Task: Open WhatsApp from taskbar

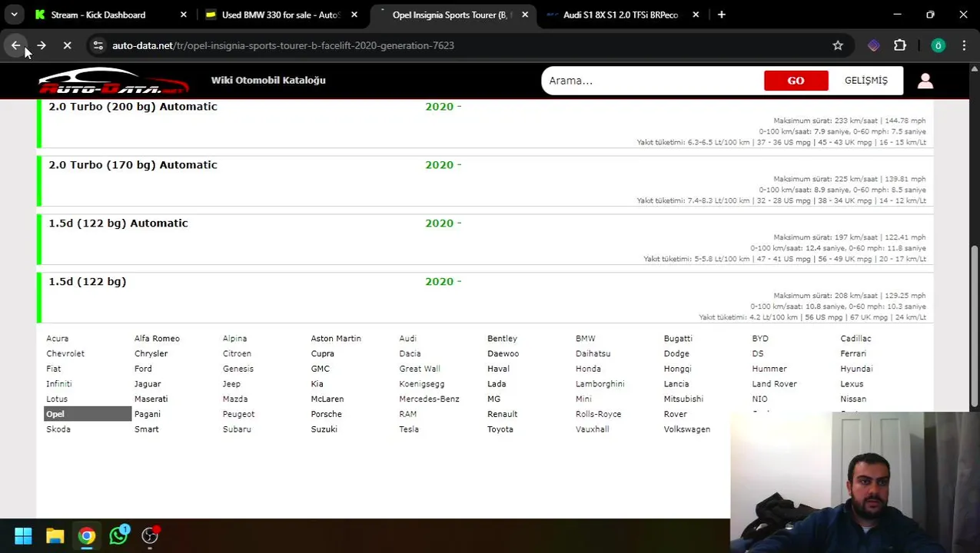Action: tap(118, 535)
